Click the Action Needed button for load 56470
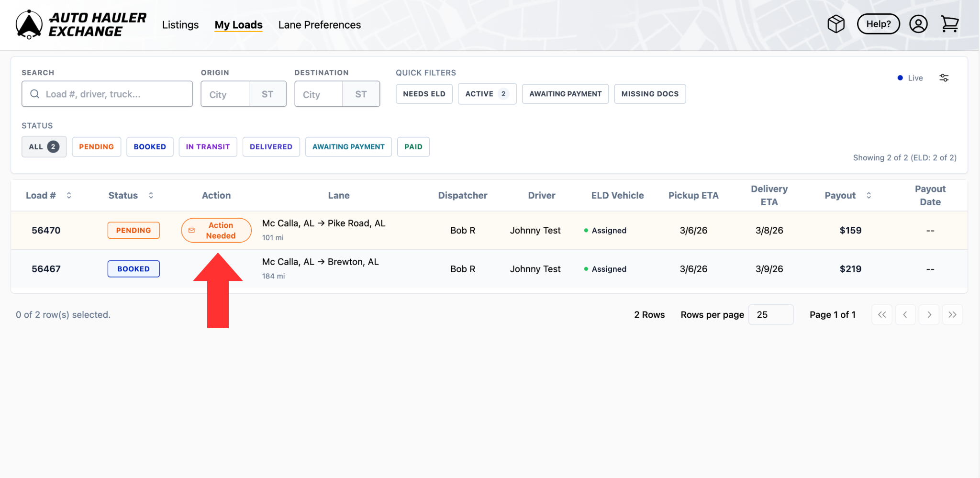 (216, 230)
